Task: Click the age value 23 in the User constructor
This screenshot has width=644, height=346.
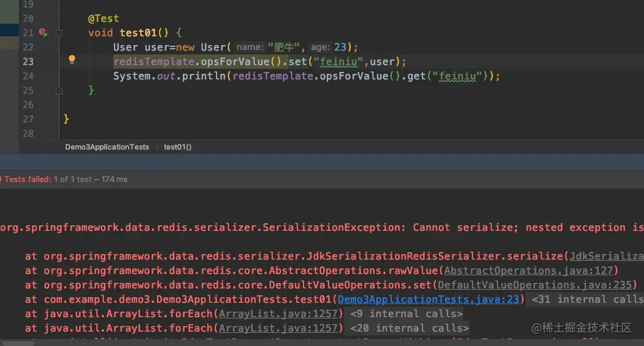Action: (x=340, y=47)
